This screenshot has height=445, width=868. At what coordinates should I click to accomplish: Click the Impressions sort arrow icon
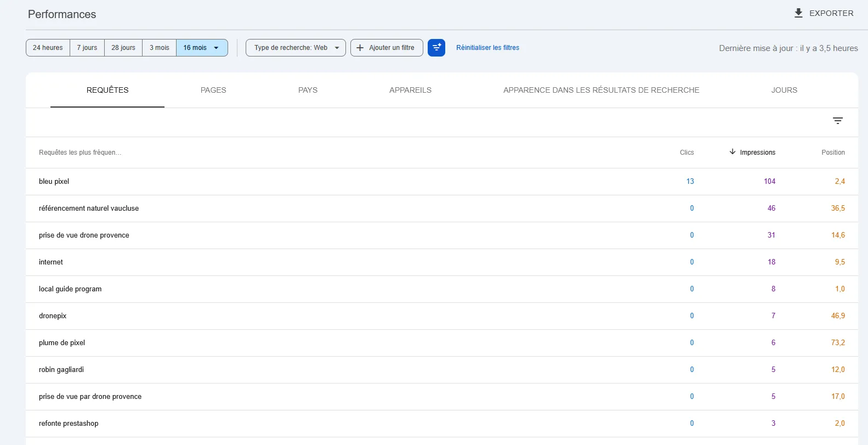click(x=733, y=152)
